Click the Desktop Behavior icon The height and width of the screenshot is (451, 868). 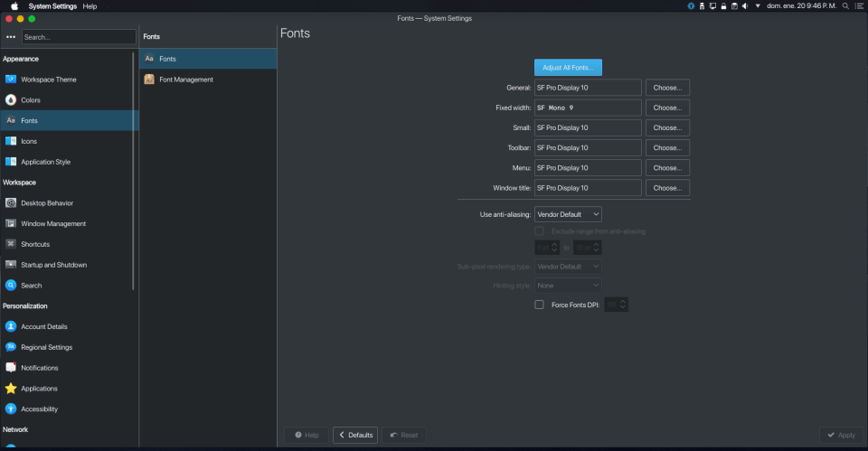click(11, 203)
